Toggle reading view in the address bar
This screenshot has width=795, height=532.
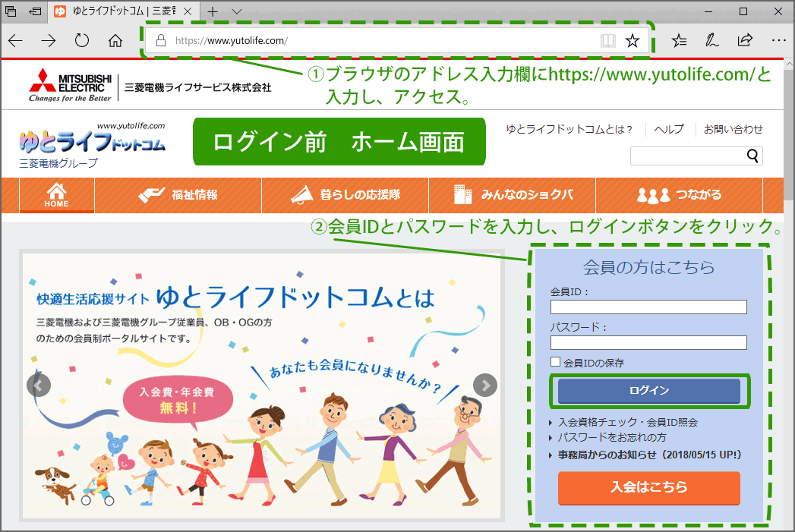[608, 40]
